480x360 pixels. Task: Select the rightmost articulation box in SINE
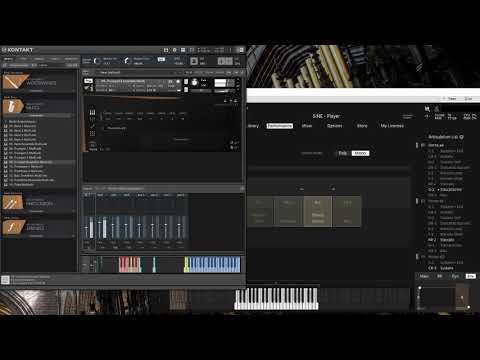pos(347,212)
